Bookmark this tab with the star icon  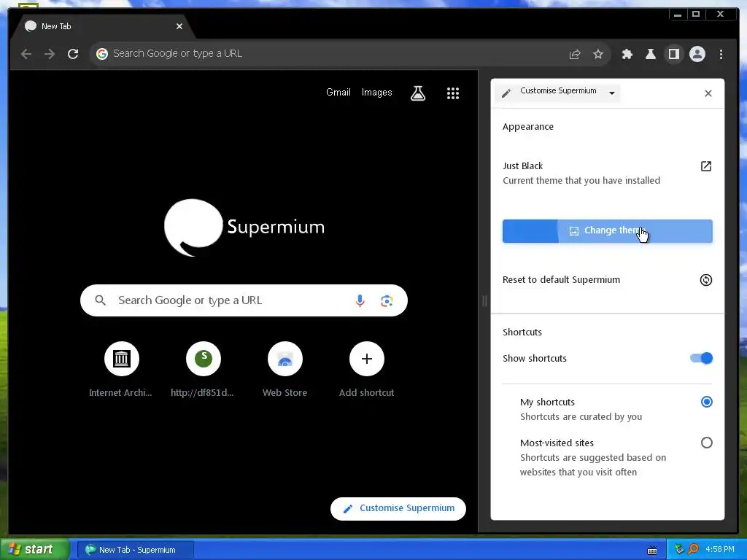pos(598,54)
